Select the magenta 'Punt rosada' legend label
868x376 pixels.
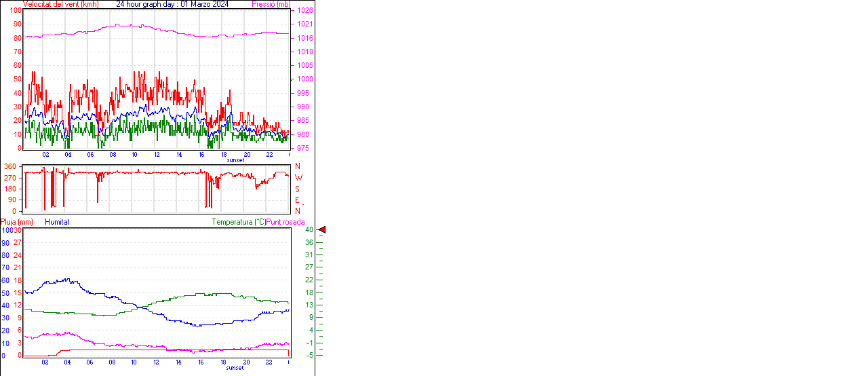(x=285, y=222)
